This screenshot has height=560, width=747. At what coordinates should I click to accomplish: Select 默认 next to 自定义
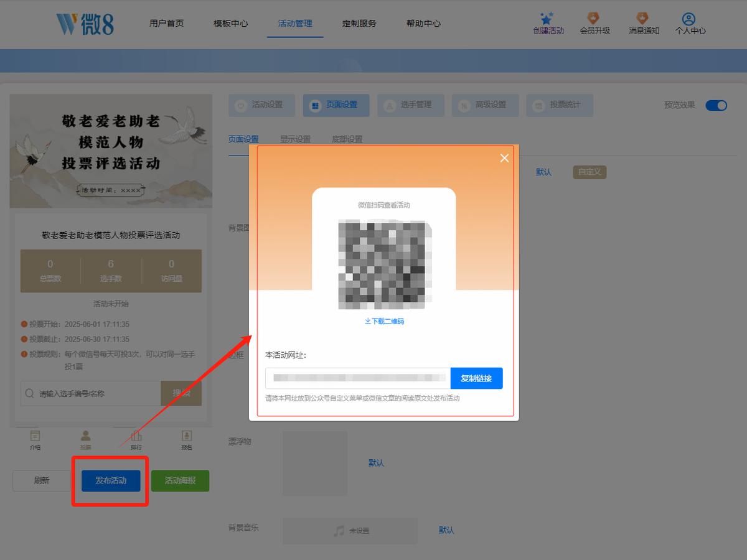click(543, 172)
